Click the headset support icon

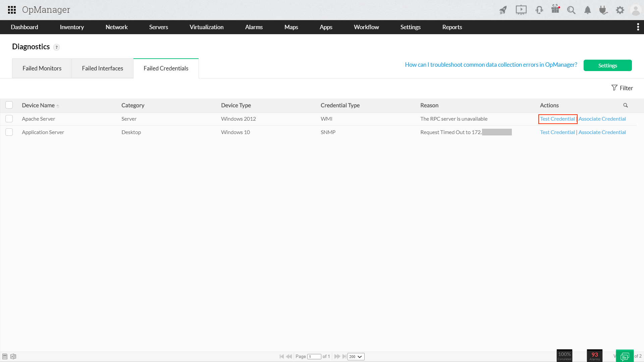coord(539,10)
